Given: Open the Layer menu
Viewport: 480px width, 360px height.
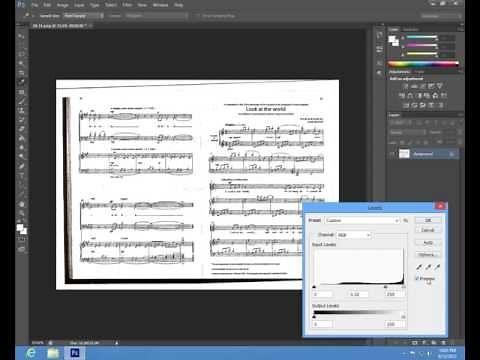Looking at the screenshot, I should pos(79,5).
